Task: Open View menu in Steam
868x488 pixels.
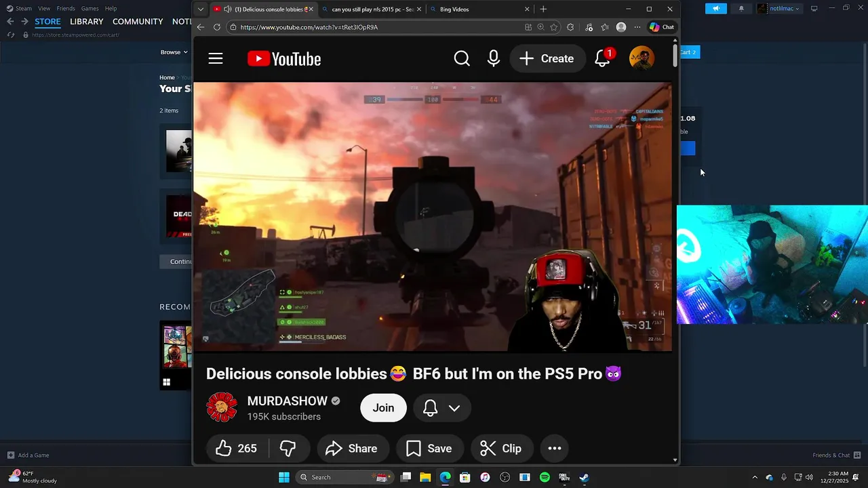Action: click(44, 8)
